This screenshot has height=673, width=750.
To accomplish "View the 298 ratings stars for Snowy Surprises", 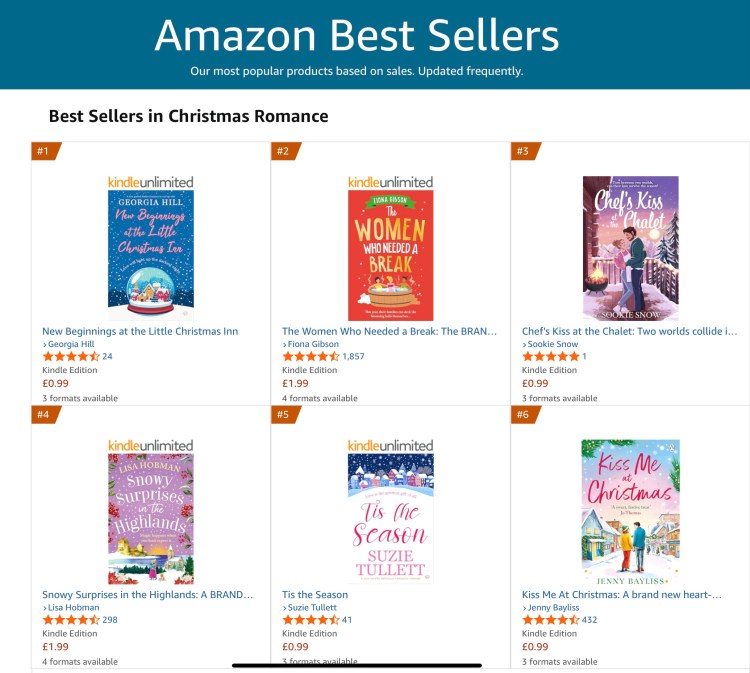I will click(71, 620).
